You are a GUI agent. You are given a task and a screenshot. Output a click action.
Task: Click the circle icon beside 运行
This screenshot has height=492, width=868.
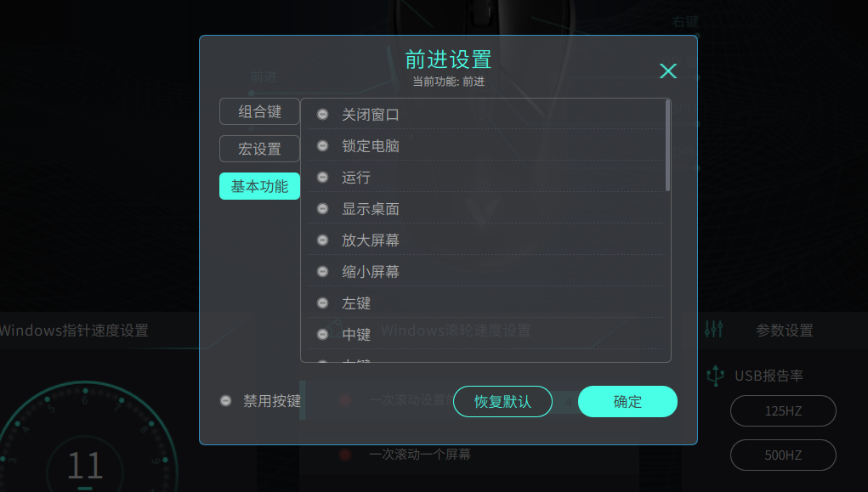pos(322,177)
